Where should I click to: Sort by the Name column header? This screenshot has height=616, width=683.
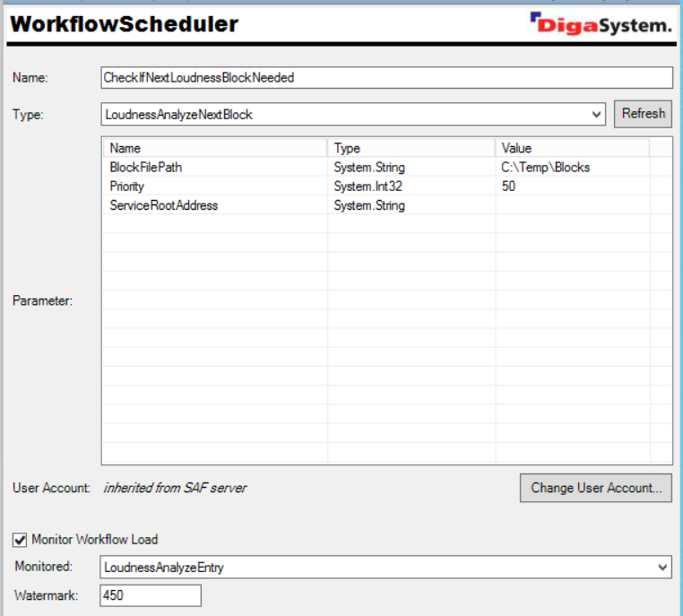tap(215, 148)
